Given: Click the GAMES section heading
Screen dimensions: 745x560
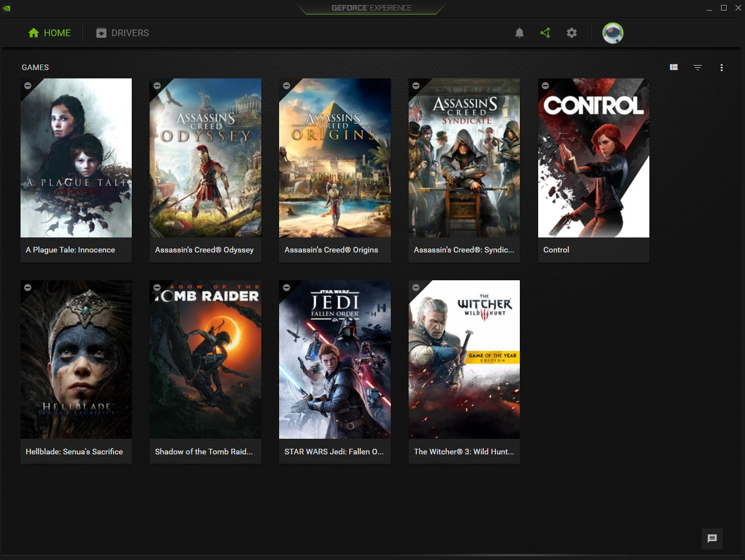Looking at the screenshot, I should [x=35, y=67].
